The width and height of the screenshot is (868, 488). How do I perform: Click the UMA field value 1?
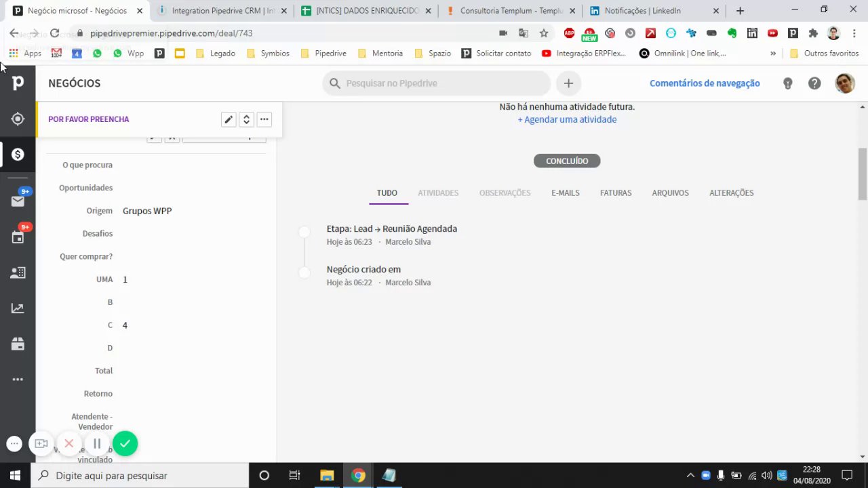pyautogui.click(x=125, y=279)
